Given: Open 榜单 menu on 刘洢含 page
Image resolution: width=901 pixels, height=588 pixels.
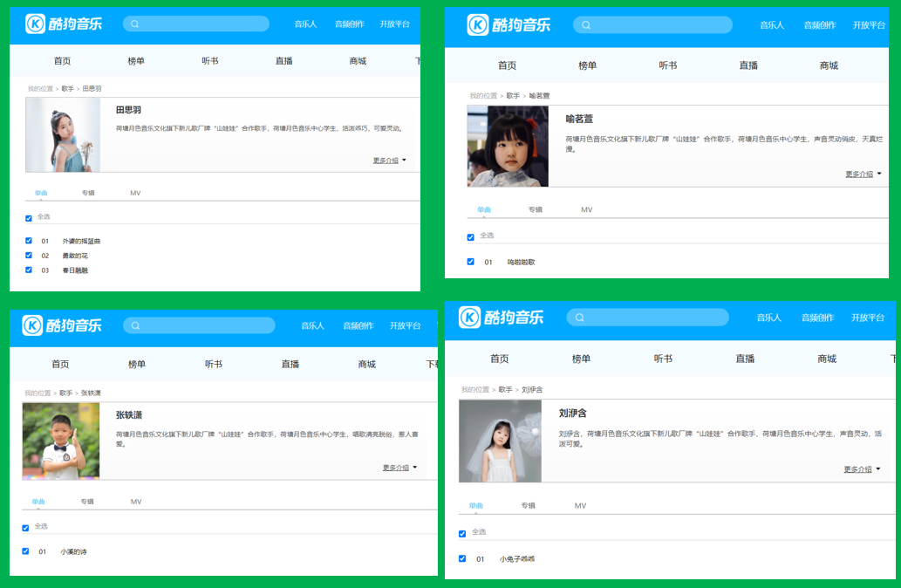Looking at the screenshot, I should (581, 359).
